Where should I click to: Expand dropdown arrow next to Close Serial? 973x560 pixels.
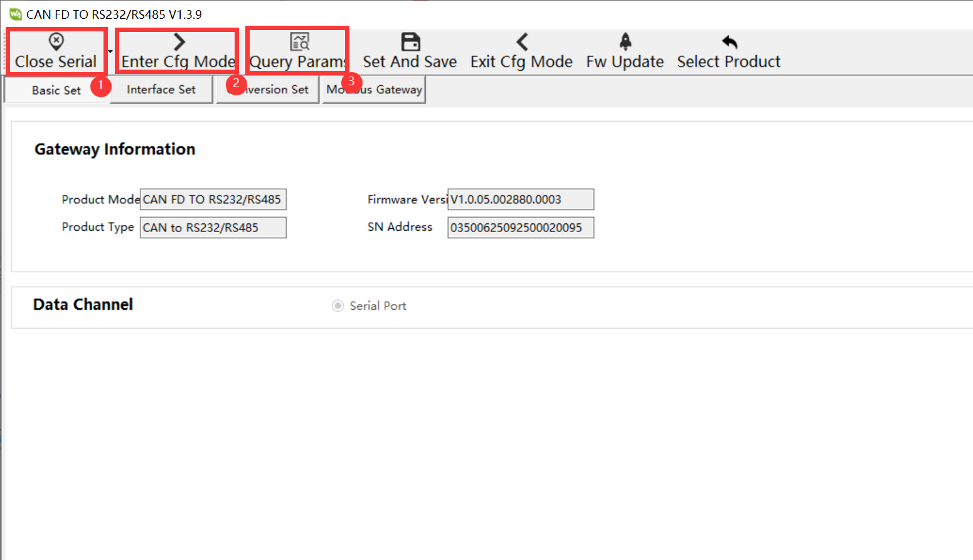(x=110, y=51)
